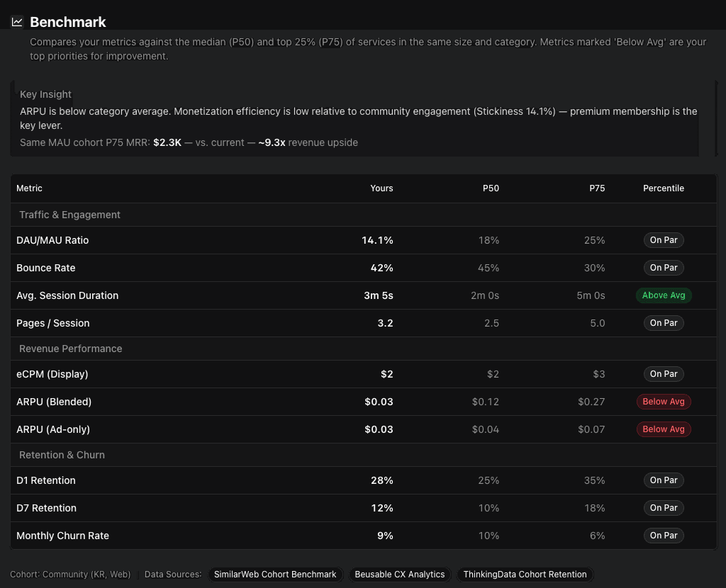Viewport: 726px width, 588px height.
Task: Select the Bounce Rate metric row
Action: (x=46, y=268)
